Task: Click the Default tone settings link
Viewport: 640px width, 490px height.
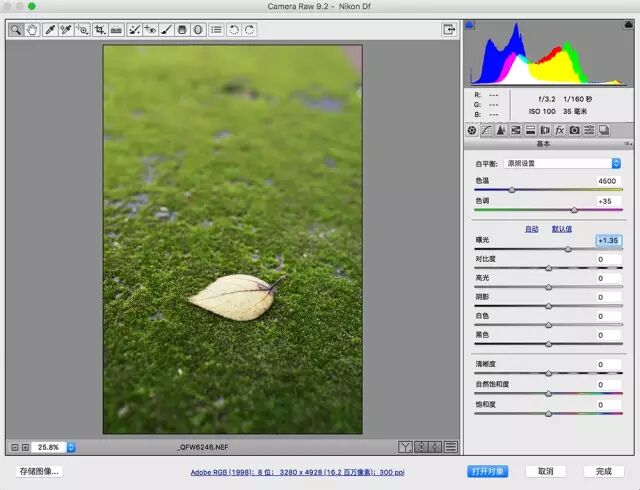Action: [562, 229]
